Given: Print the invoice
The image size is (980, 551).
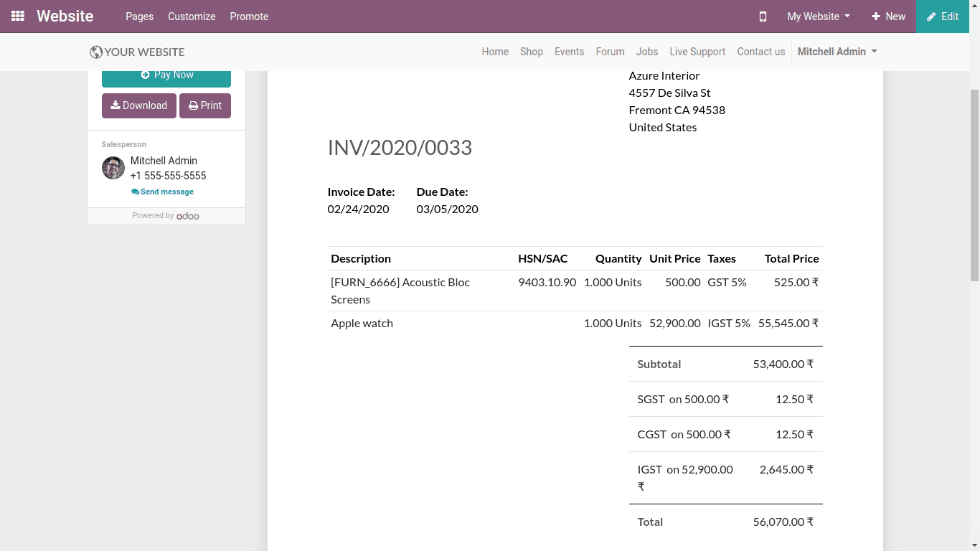Looking at the screenshot, I should [205, 105].
